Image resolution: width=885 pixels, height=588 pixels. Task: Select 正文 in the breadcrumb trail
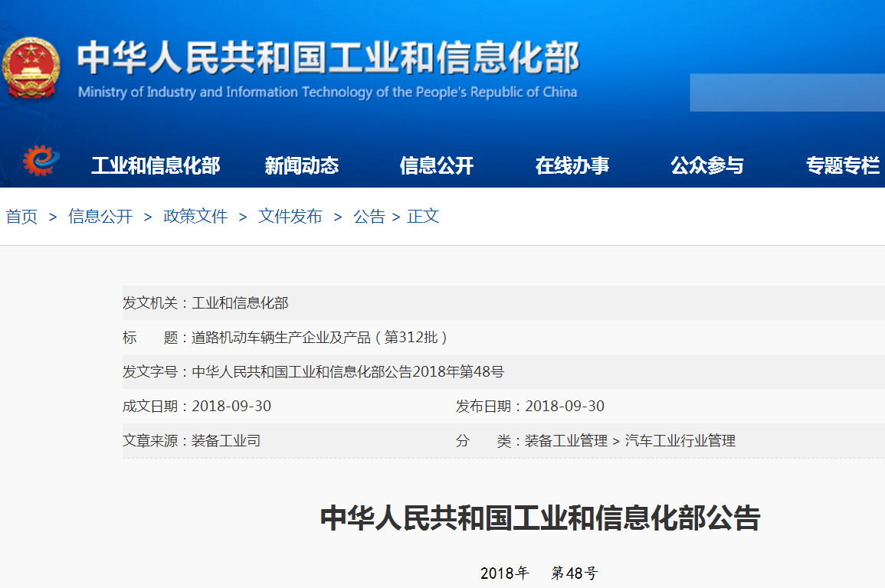pyautogui.click(x=423, y=217)
